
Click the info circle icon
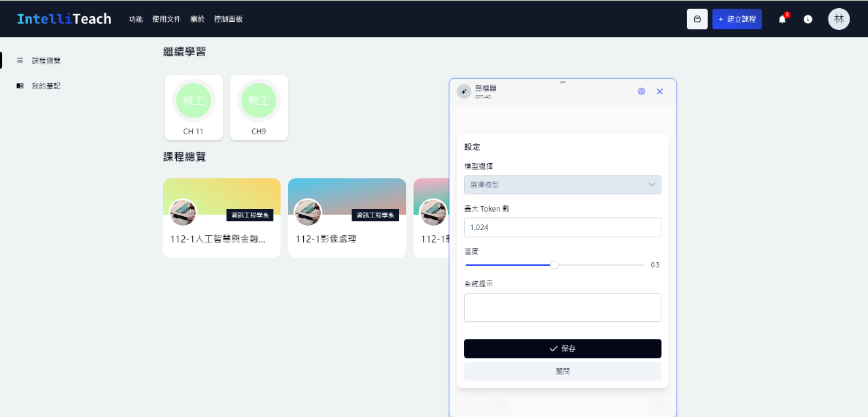coord(807,19)
